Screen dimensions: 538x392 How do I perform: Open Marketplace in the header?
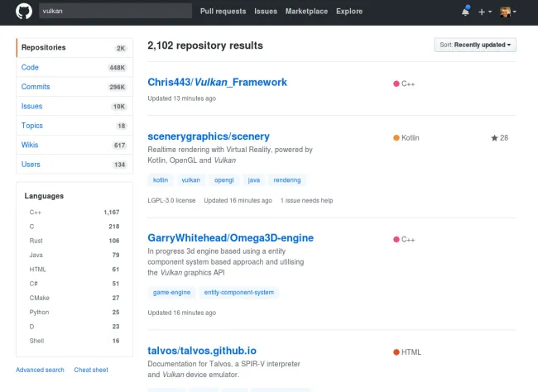306,12
